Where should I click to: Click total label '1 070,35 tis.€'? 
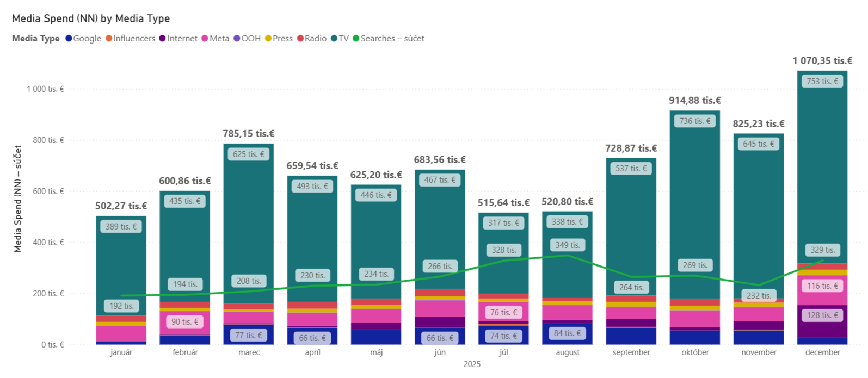[823, 61]
